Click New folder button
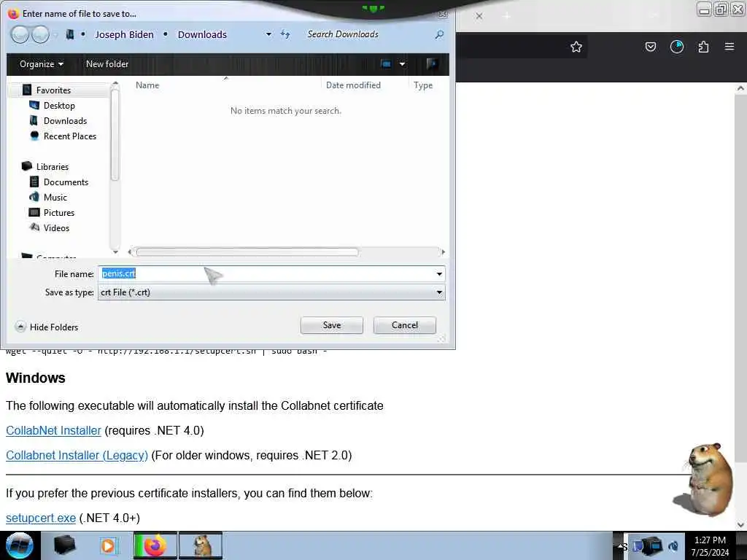This screenshot has width=747, height=560. pyautogui.click(x=107, y=64)
